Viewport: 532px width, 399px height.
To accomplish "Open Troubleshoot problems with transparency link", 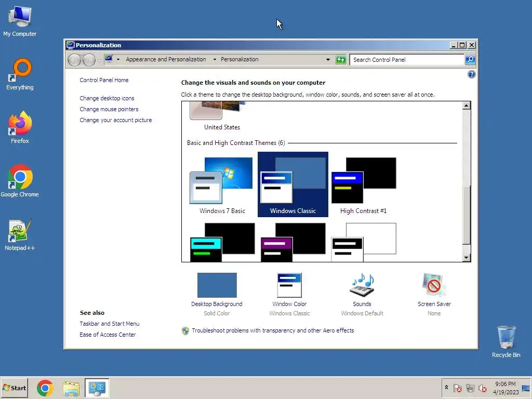I will 273,330.
